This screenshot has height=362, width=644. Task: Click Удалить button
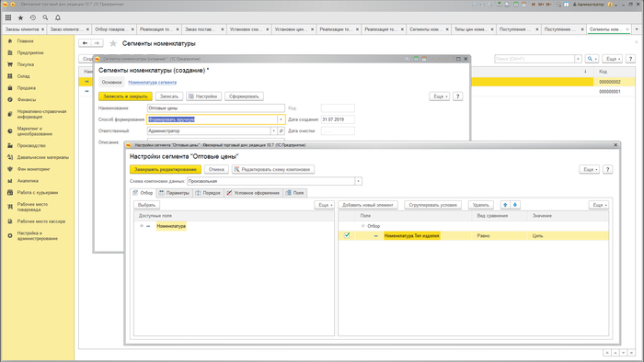tap(480, 205)
